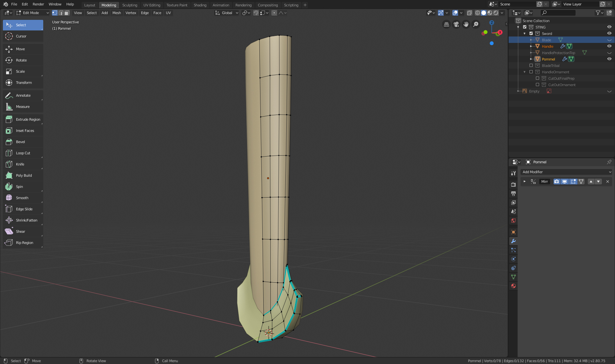
Task: Move the Mirror modifier up
Action: (591, 182)
